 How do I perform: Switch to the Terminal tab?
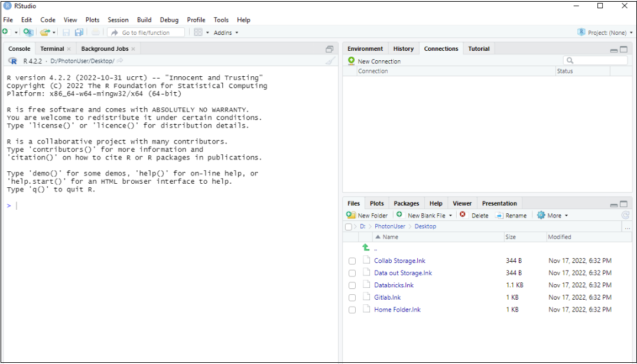coord(52,48)
